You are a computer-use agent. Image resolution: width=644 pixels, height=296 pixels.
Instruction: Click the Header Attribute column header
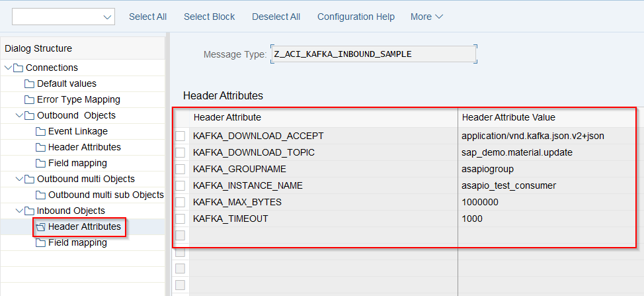coord(323,118)
